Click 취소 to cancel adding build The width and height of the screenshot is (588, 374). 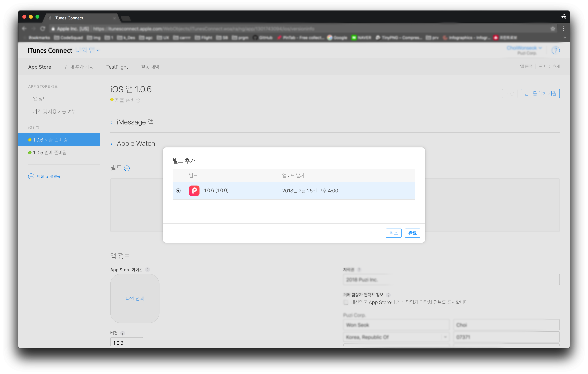(x=393, y=233)
